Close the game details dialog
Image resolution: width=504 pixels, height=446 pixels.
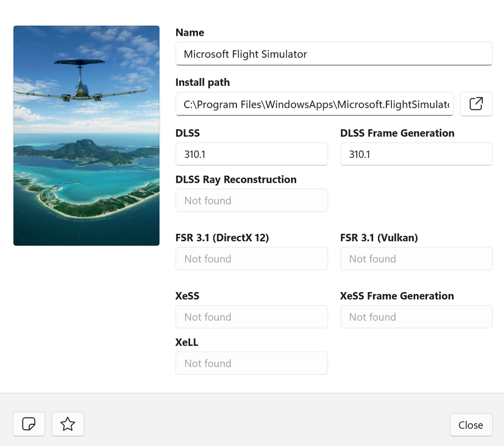471,425
